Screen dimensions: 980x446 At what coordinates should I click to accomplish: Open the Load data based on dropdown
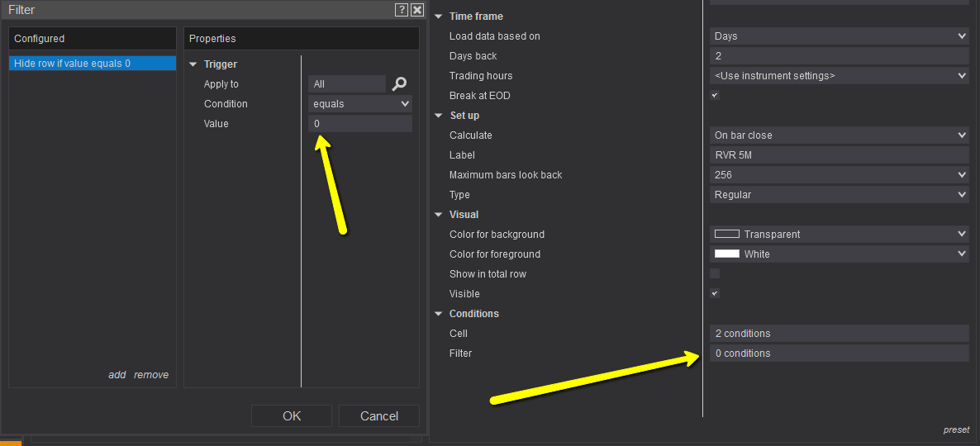[x=839, y=36]
